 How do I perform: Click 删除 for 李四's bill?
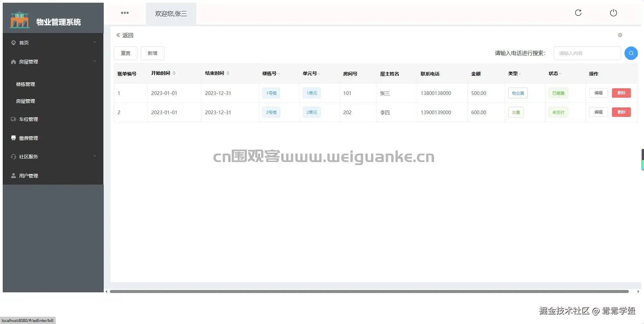click(x=621, y=112)
